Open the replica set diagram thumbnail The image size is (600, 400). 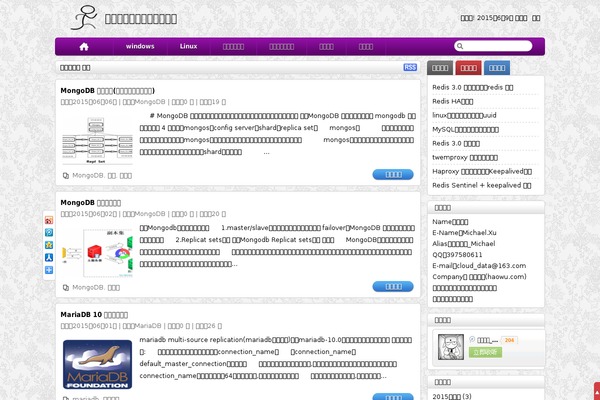pos(97,252)
